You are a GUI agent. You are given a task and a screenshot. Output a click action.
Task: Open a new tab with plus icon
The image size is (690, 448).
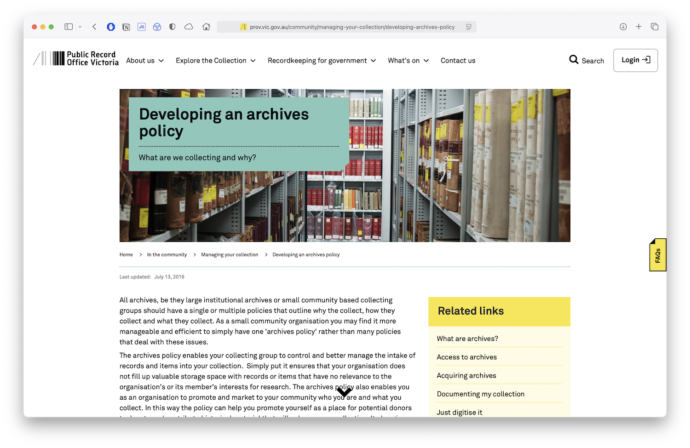click(x=639, y=27)
